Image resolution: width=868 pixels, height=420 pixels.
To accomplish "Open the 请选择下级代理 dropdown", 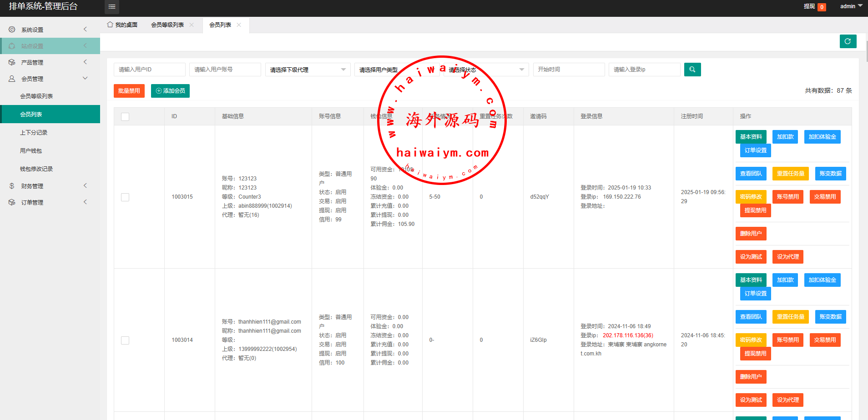I will tap(308, 70).
